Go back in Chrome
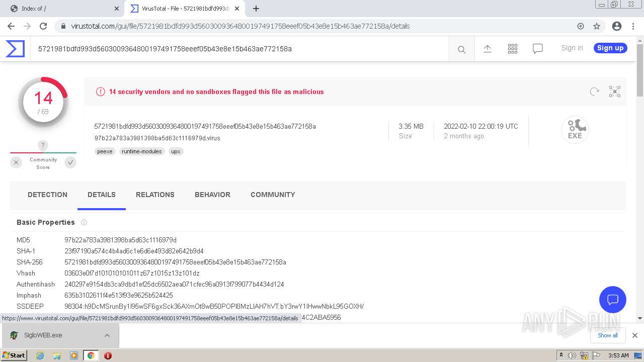The height and width of the screenshot is (362, 644). pos(11,26)
